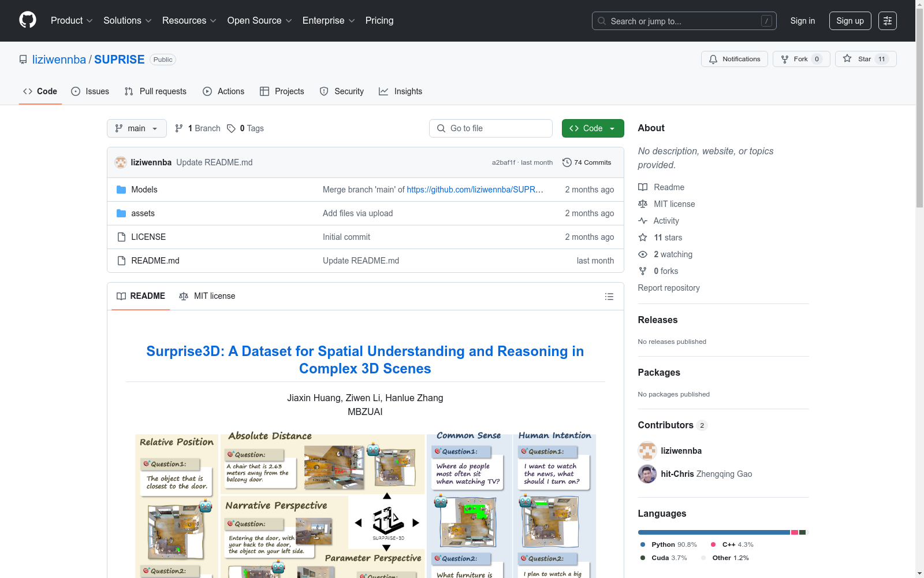The width and height of the screenshot is (924, 578).
Task: Fork the repository
Action: (802, 59)
